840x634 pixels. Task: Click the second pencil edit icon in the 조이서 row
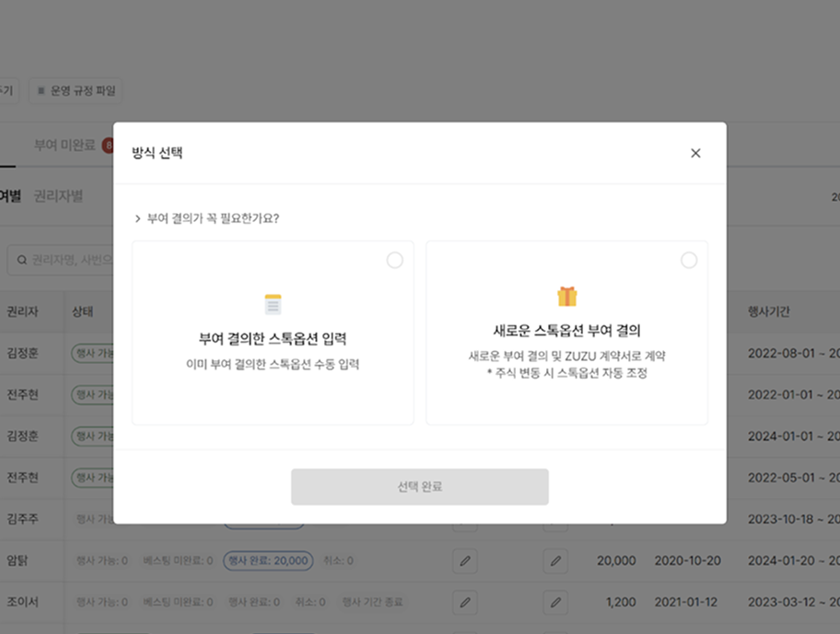(x=554, y=602)
